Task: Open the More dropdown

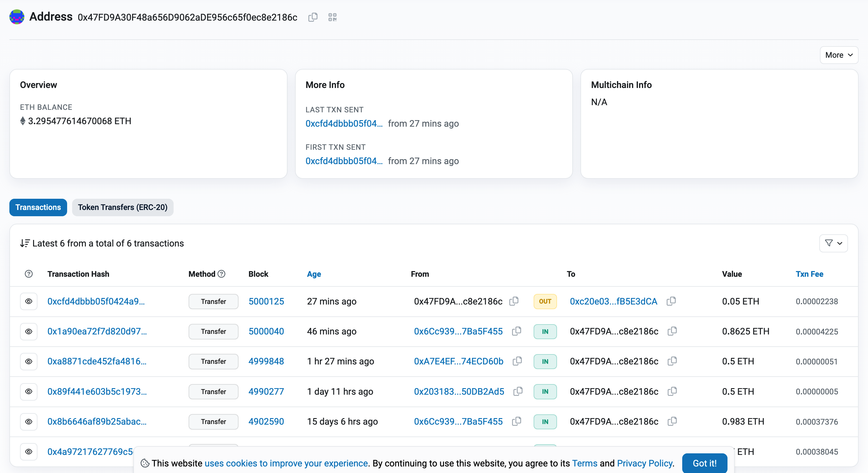Action: pyautogui.click(x=838, y=55)
